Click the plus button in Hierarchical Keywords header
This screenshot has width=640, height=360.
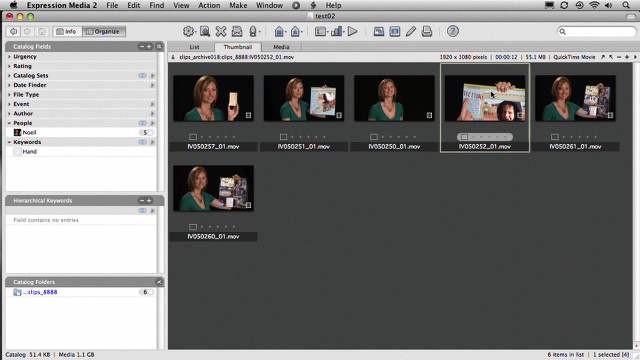(x=149, y=200)
